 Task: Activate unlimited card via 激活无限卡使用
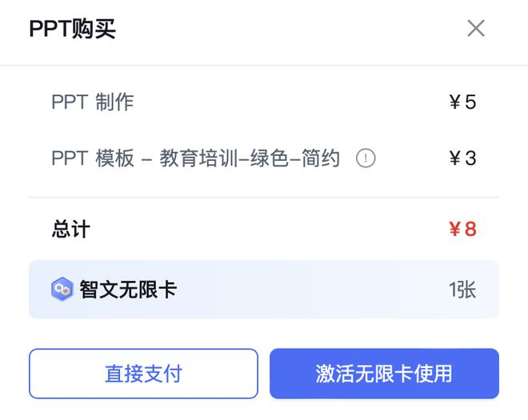[384, 374]
